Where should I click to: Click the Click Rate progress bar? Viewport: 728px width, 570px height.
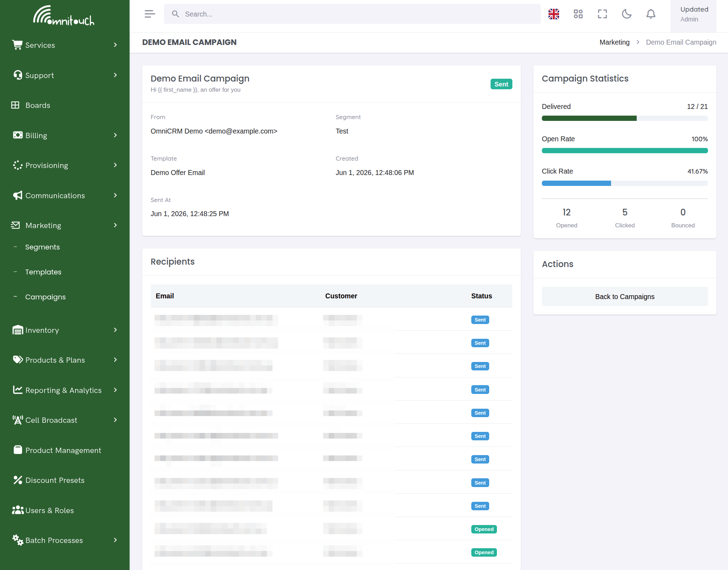[625, 183]
